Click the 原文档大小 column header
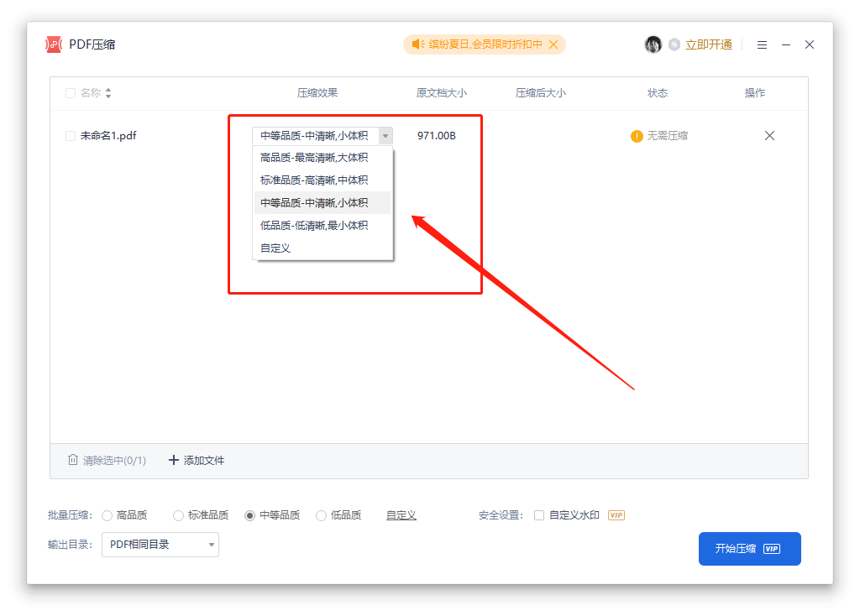This screenshot has width=860, height=616. (x=441, y=93)
